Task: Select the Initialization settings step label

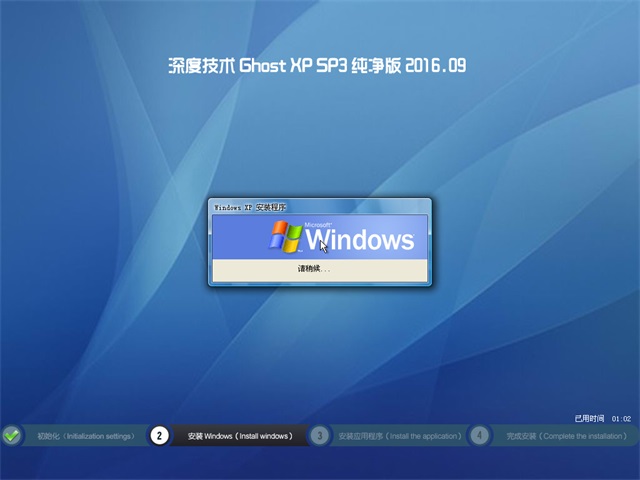Action: click(x=85, y=436)
